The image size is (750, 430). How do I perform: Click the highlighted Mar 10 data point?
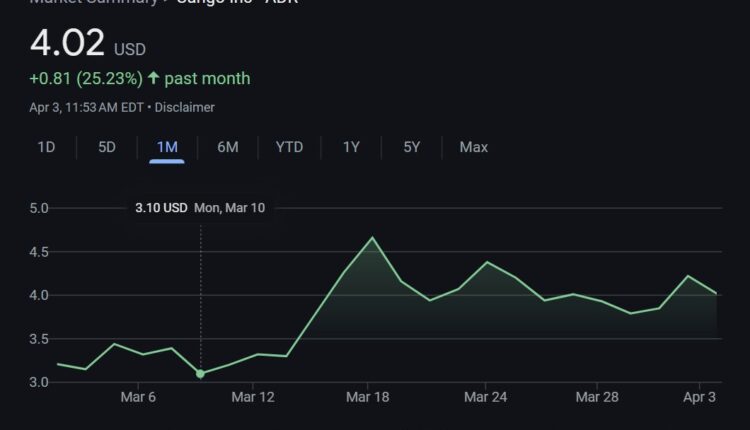(201, 374)
